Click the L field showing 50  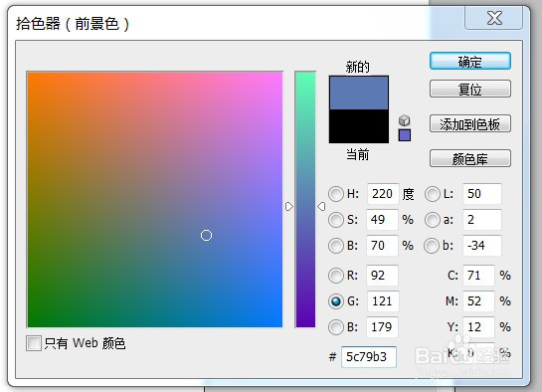tap(482, 194)
